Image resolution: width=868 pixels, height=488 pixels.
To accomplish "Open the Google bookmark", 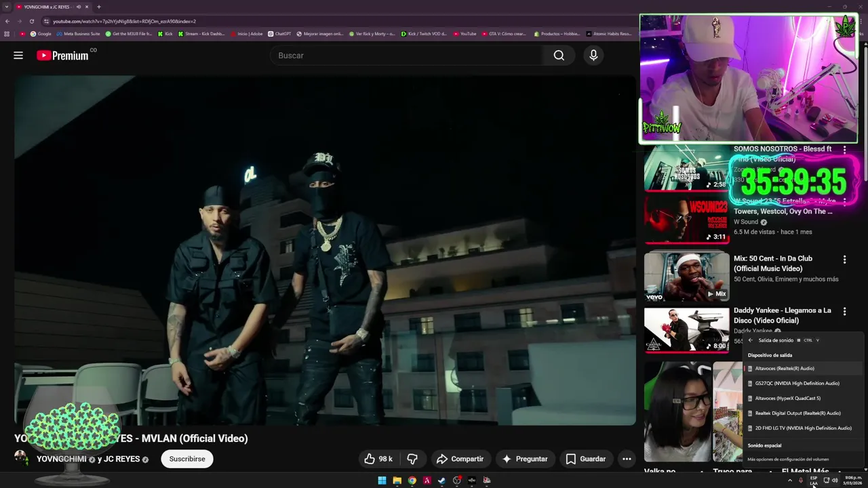I will coord(41,33).
